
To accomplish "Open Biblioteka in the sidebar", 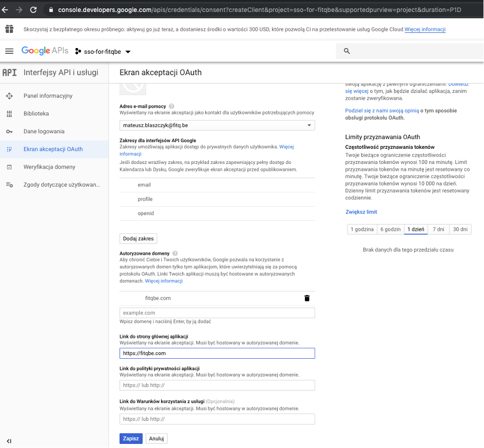I will click(36, 114).
